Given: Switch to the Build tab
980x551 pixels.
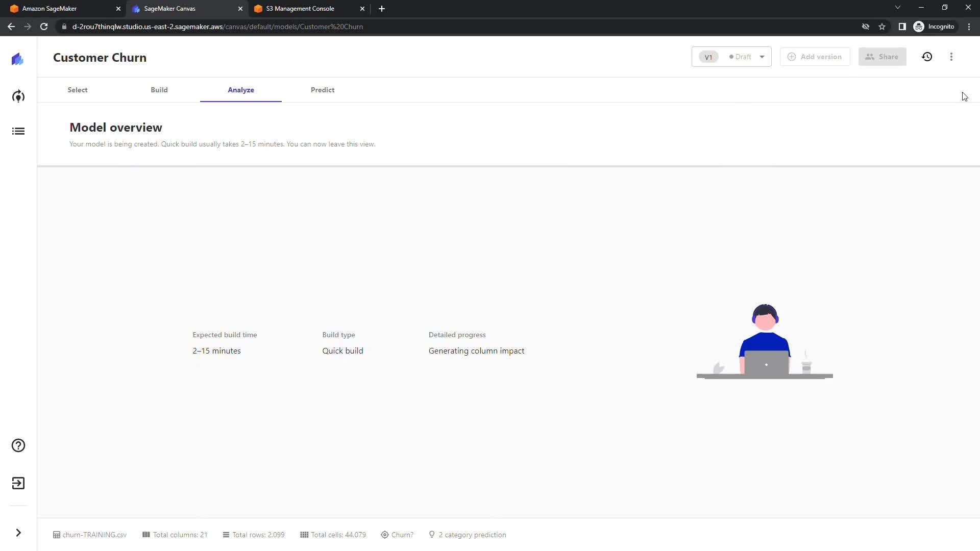Looking at the screenshot, I should point(159,90).
